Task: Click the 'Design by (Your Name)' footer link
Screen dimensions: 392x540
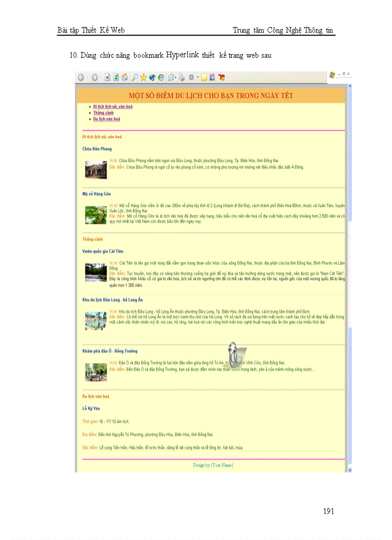Action: point(213,465)
